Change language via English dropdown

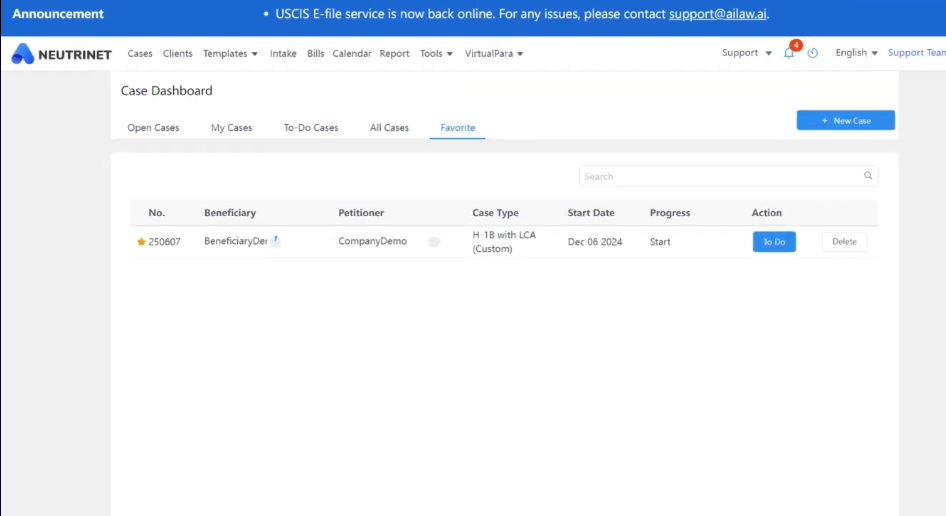(856, 53)
